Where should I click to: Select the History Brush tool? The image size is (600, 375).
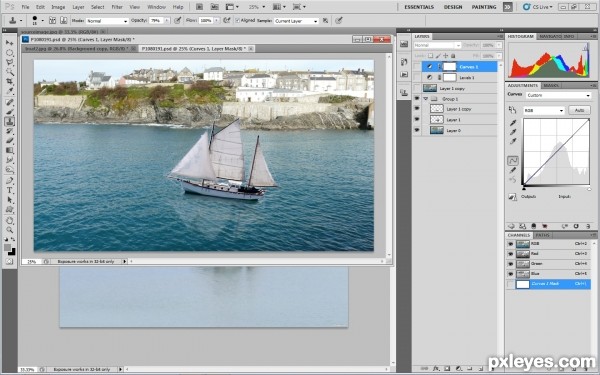click(x=9, y=131)
